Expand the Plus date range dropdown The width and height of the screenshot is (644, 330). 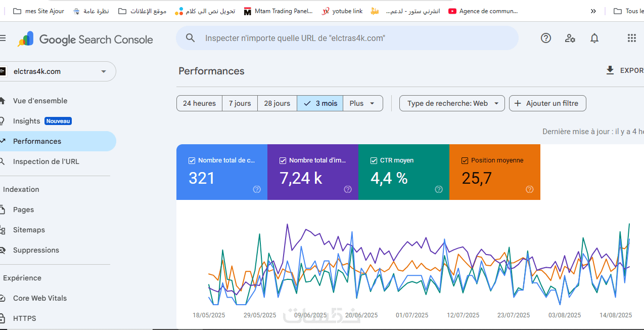coord(362,103)
